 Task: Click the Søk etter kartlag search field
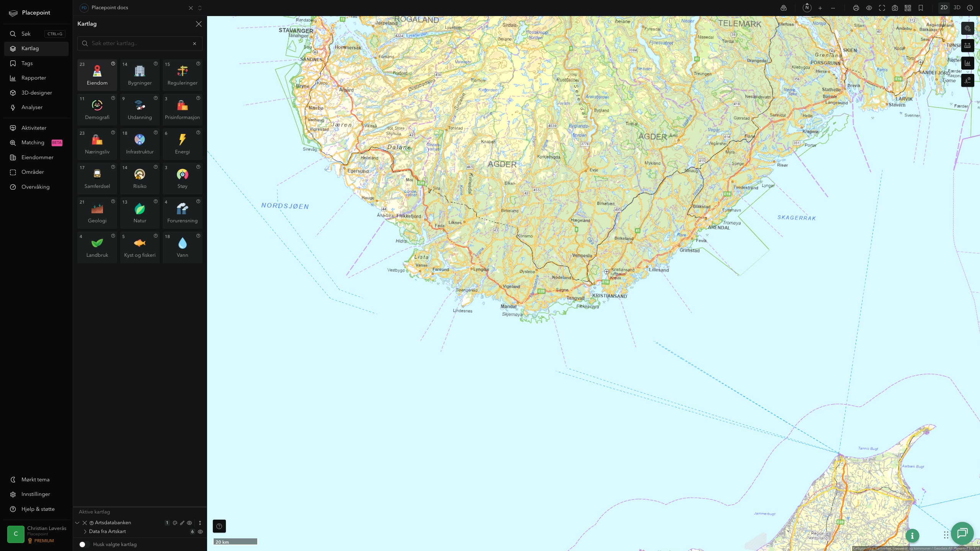tap(140, 44)
